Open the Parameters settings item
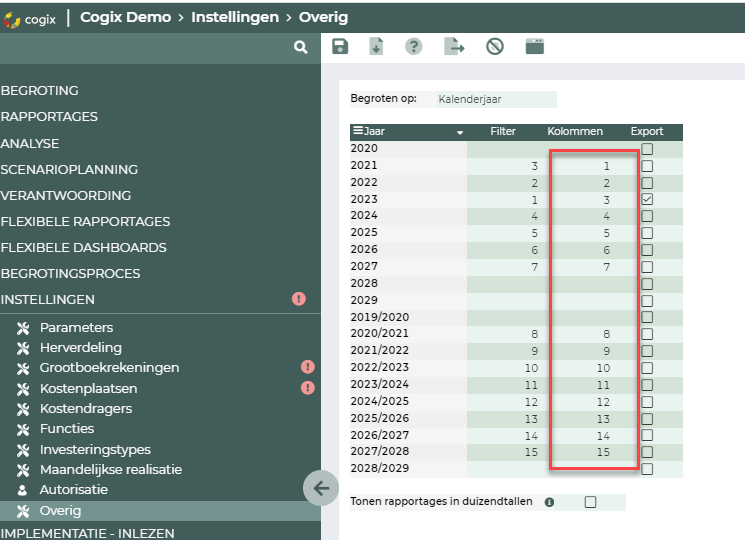Screen dimensions: 745x540 (x=76, y=327)
